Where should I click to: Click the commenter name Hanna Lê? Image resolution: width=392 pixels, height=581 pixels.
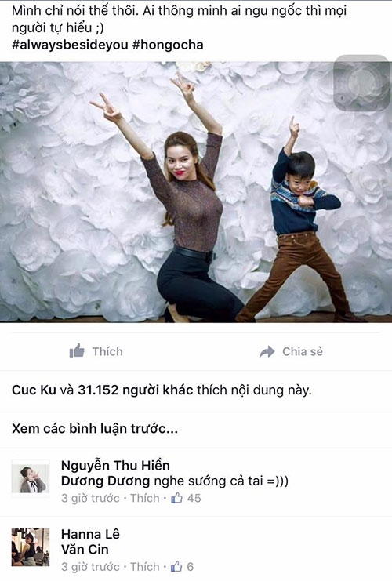(x=90, y=534)
